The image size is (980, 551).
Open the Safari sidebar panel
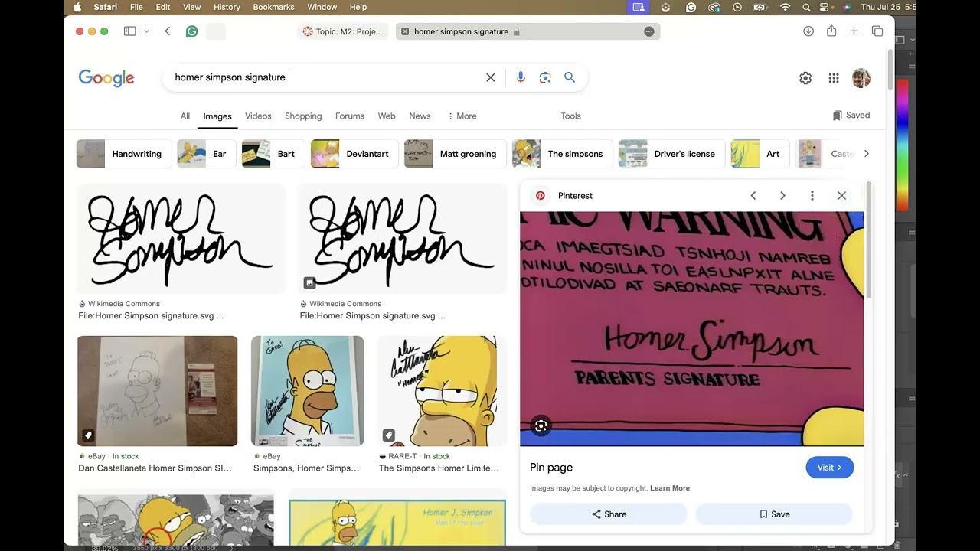(130, 31)
